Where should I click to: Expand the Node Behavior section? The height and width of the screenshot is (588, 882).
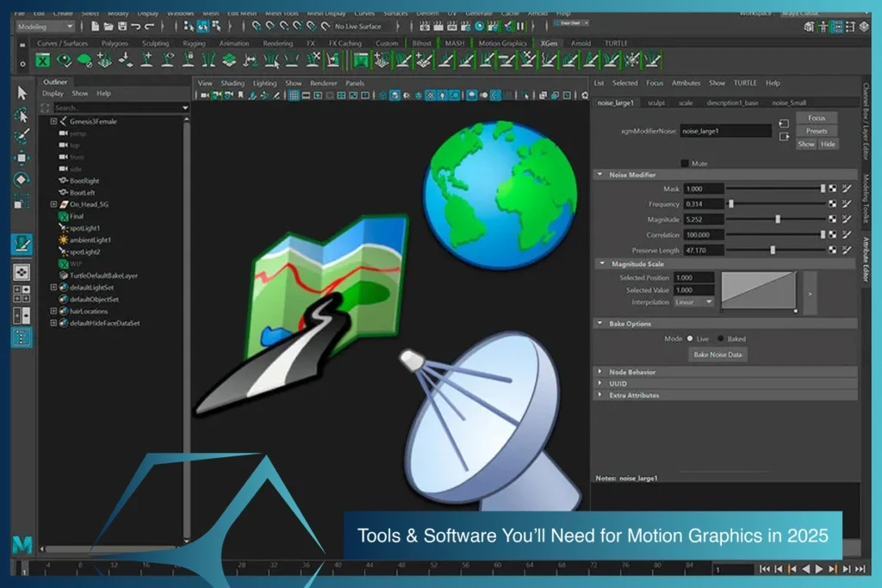coord(600,372)
